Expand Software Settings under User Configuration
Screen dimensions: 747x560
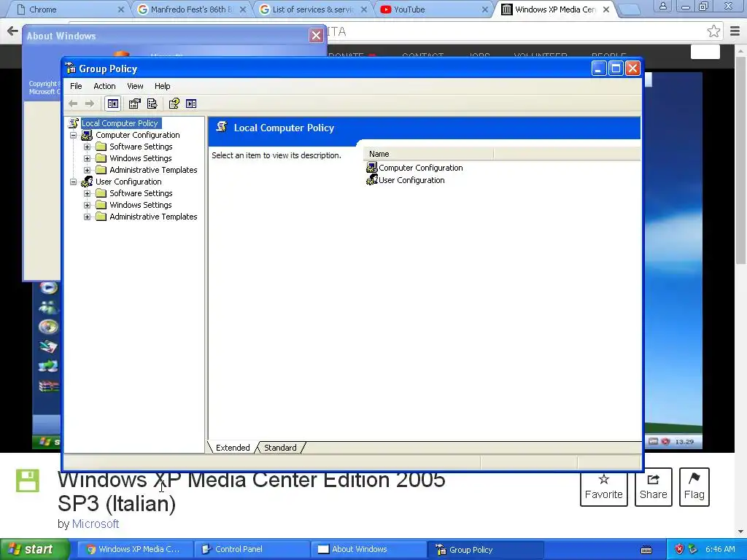pos(88,193)
